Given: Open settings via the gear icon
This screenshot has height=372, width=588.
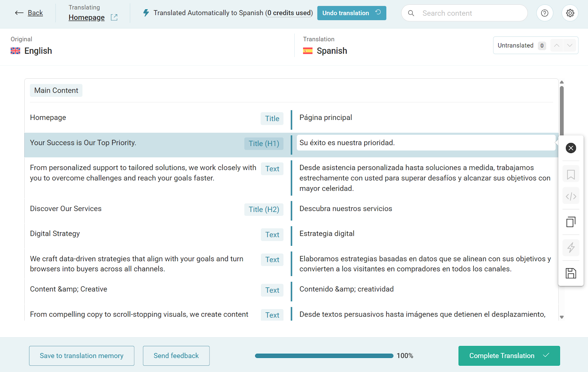Looking at the screenshot, I should [x=570, y=13].
